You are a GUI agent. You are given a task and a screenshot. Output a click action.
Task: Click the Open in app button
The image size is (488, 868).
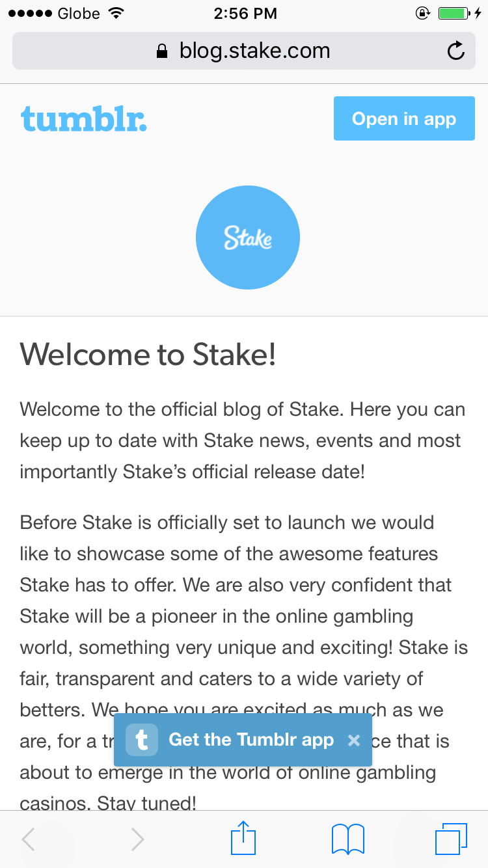404,118
